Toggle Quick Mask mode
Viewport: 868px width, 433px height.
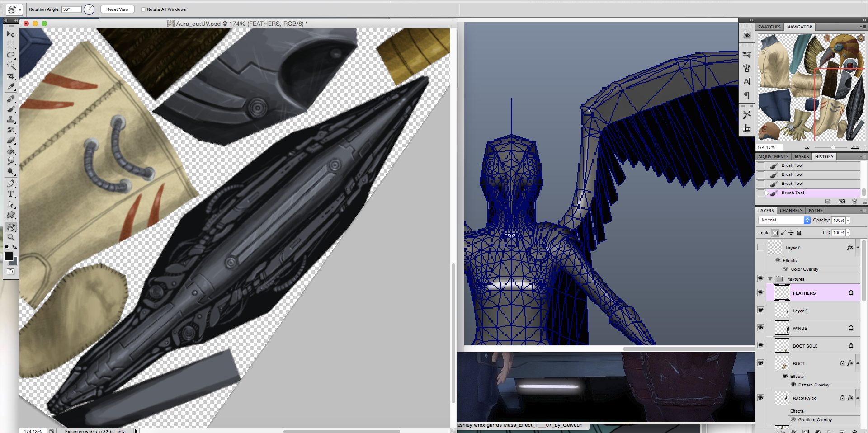click(x=11, y=271)
